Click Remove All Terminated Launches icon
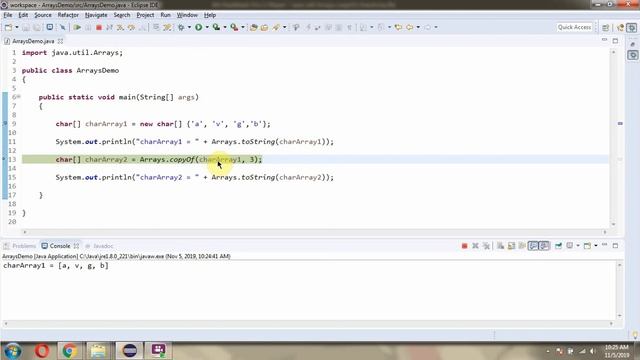 [x=486, y=246]
